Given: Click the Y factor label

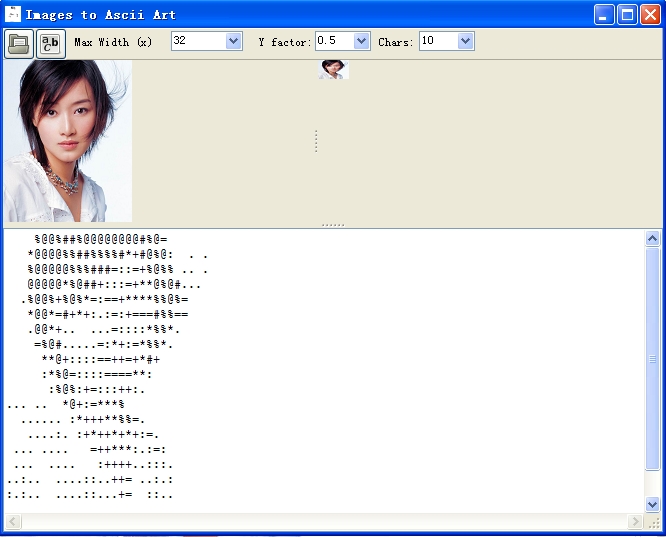Looking at the screenshot, I should (x=285, y=42).
